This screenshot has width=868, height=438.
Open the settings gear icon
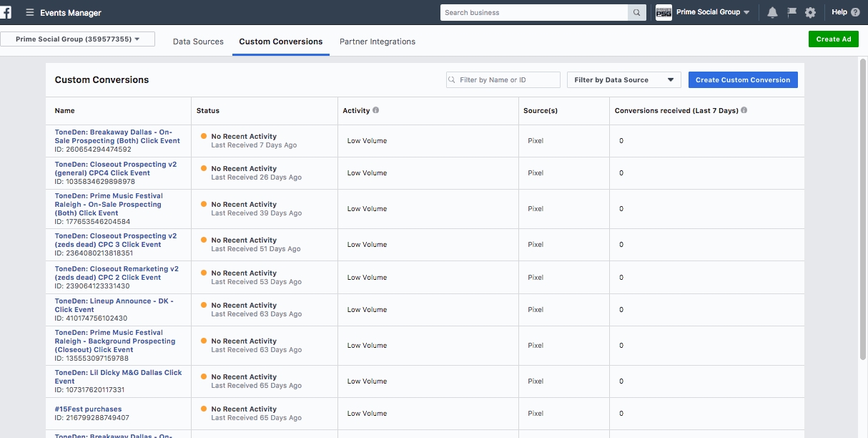pyautogui.click(x=810, y=12)
